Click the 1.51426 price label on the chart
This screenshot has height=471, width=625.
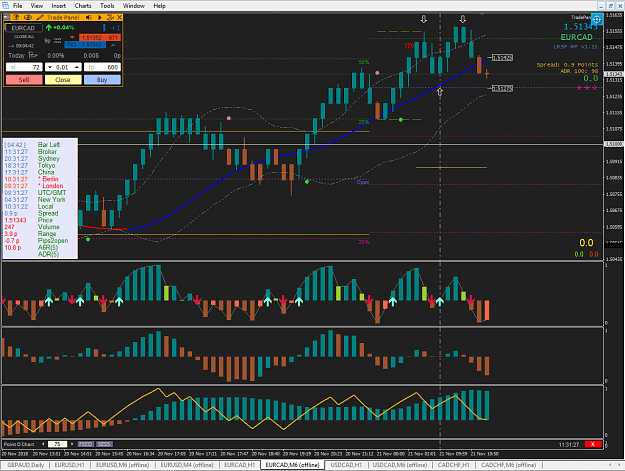coord(502,58)
